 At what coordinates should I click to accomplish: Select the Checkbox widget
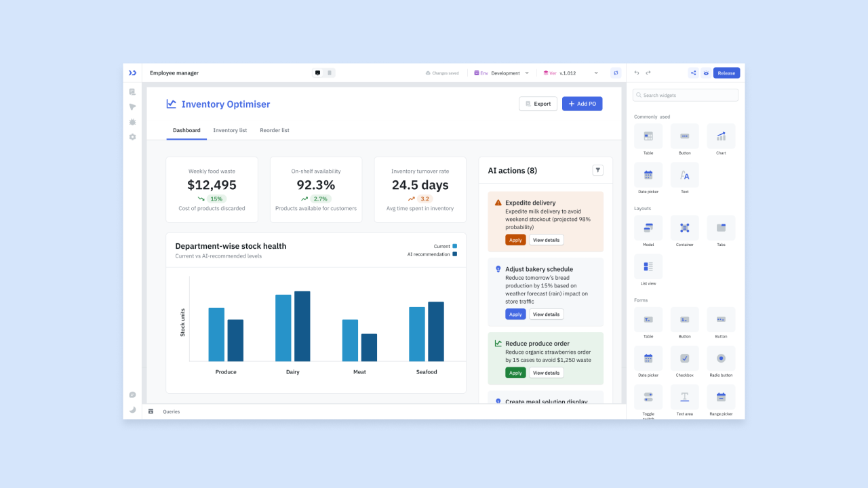point(685,358)
